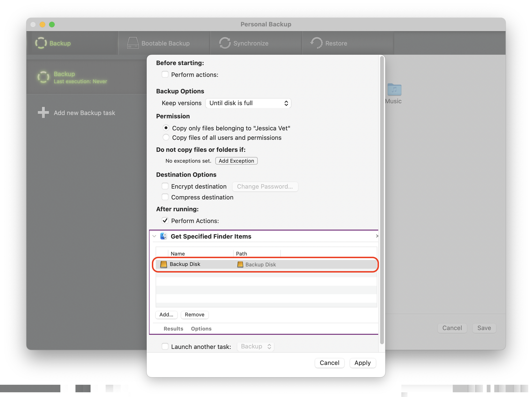Screen dimensions: 532x397
Task: Click Add... to add a Finder item
Action: coord(166,315)
